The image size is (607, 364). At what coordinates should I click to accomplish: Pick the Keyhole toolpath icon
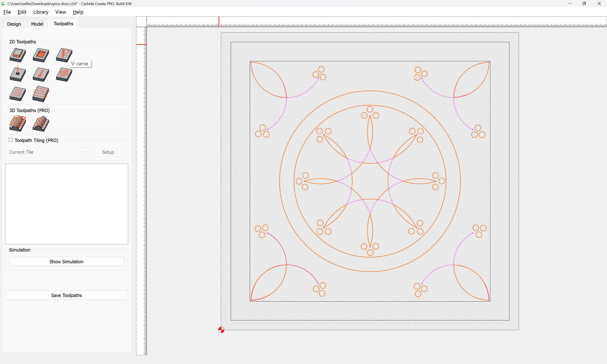tap(41, 75)
